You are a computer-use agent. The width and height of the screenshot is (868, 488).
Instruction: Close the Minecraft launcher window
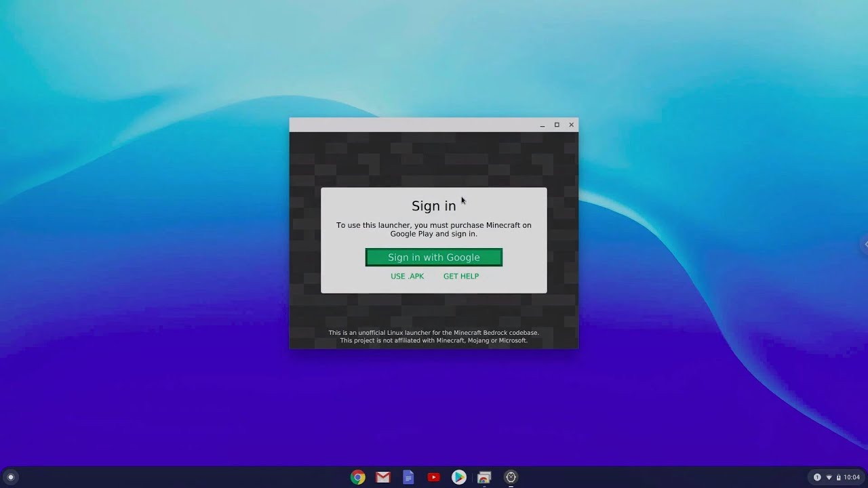(572, 125)
